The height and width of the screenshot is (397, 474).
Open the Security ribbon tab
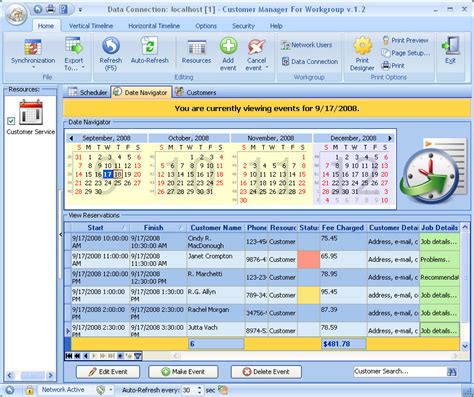pyautogui.click(x=243, y=26)
